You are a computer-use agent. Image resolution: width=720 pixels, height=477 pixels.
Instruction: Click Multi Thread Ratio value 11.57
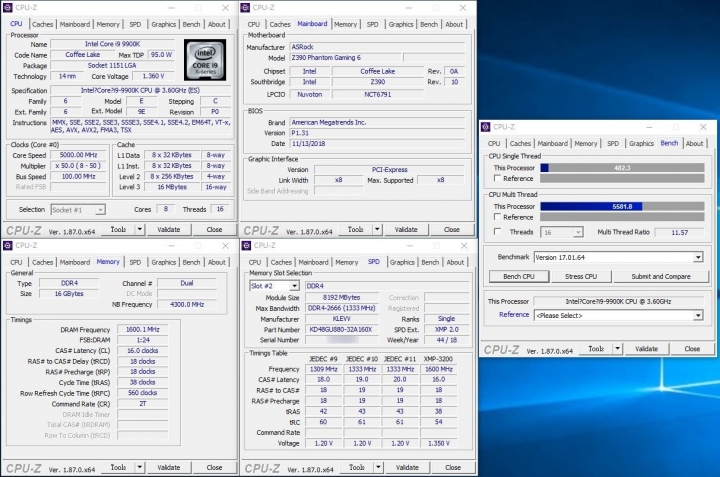click(680, 232)
